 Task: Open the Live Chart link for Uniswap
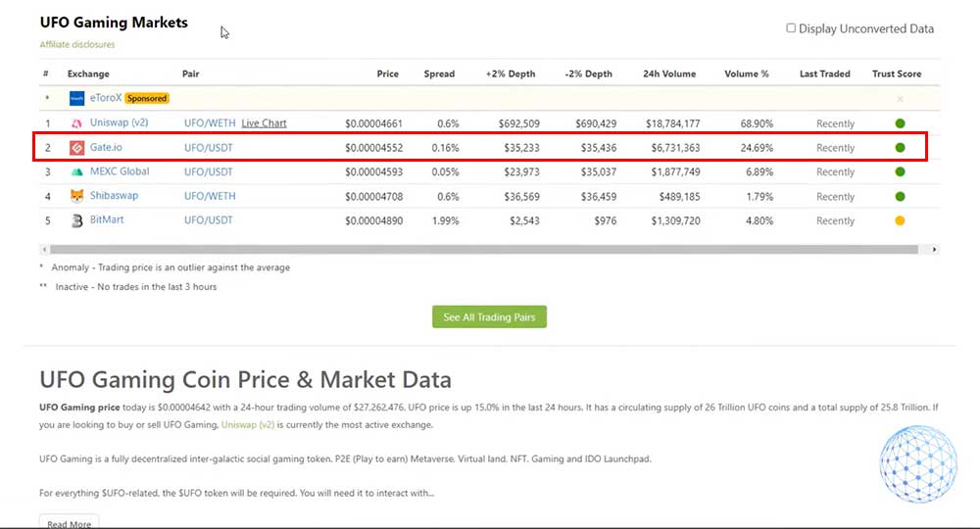coord(264,123)
